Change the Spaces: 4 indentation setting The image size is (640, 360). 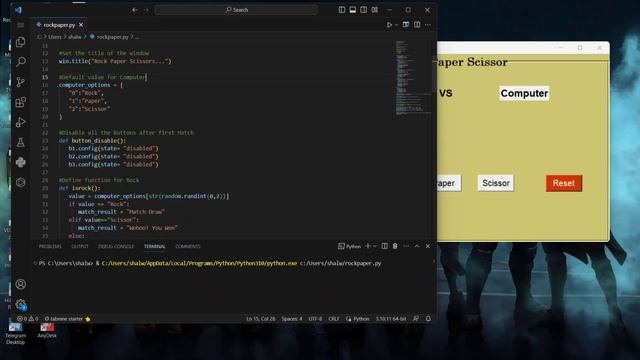[x=292, y=319]
